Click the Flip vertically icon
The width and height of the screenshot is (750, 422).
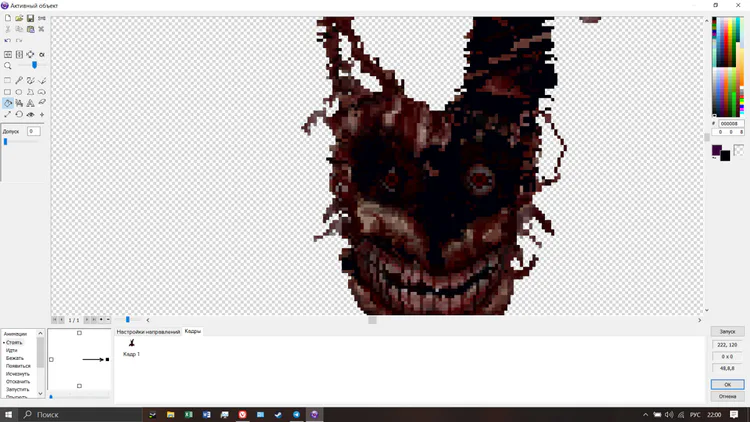point(19,55)
